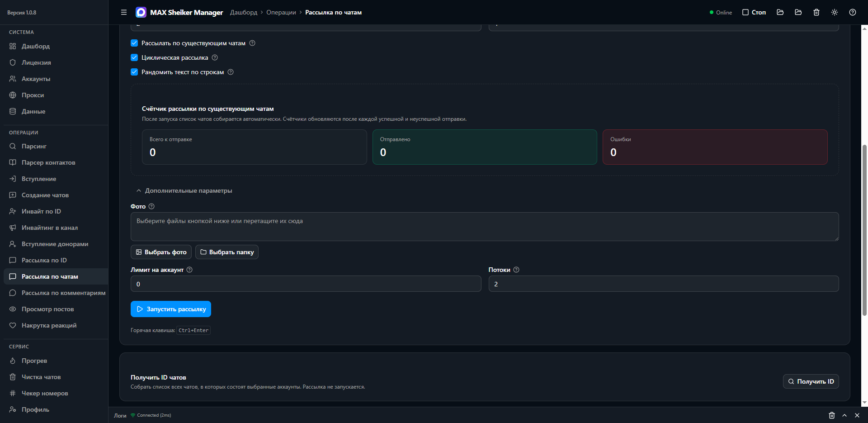Image resolution: width=868 pixels, height=423 pixels.
Task: Collapse the 'Дополнительные параметры' section
Action: tap(184, 190)
